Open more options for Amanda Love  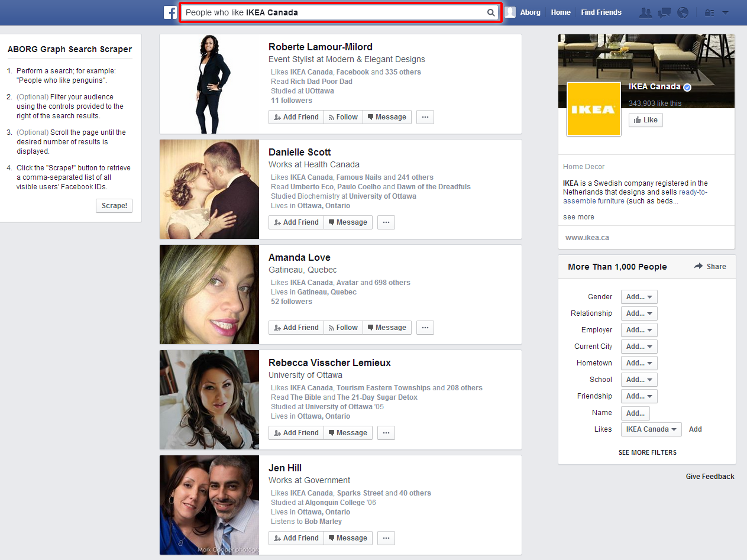[425, 328]
